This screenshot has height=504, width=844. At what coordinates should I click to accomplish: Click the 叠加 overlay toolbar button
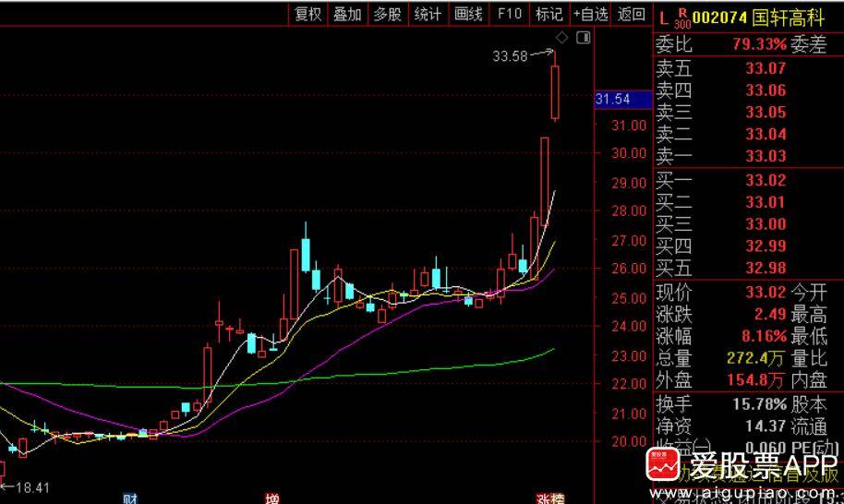(347, 15)
